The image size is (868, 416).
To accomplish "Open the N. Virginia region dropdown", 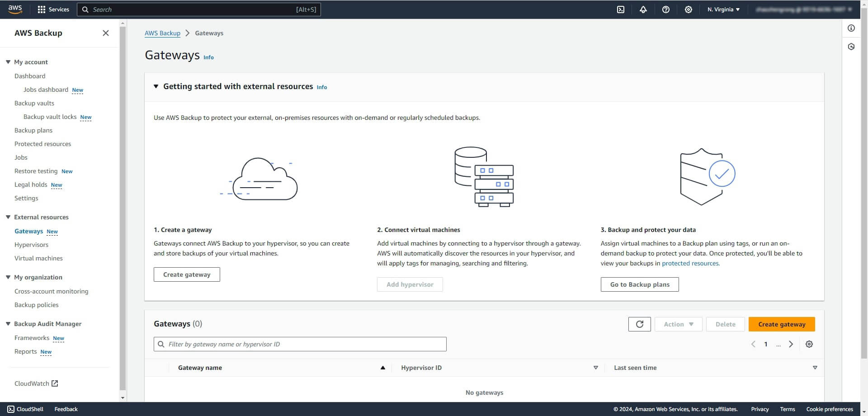I will coord(723,9).
